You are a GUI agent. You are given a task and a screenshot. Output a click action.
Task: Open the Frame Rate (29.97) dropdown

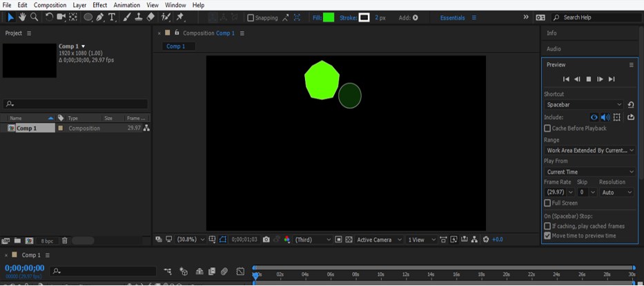pyautogui.click(x=559, y=192)
